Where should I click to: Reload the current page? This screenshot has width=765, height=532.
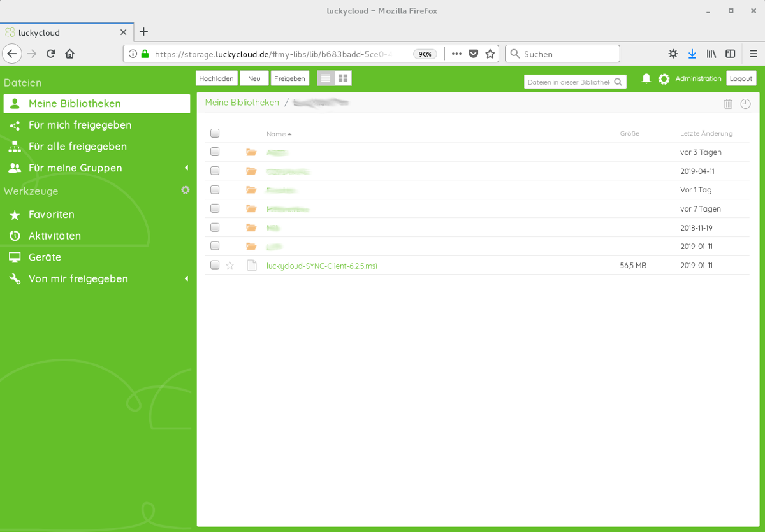coord(51,54)
